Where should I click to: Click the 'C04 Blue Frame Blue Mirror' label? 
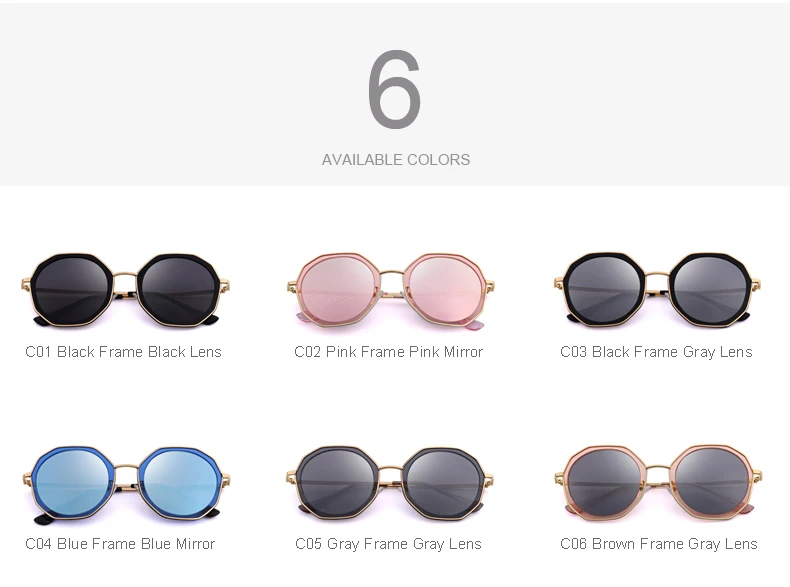coord(120,544)
